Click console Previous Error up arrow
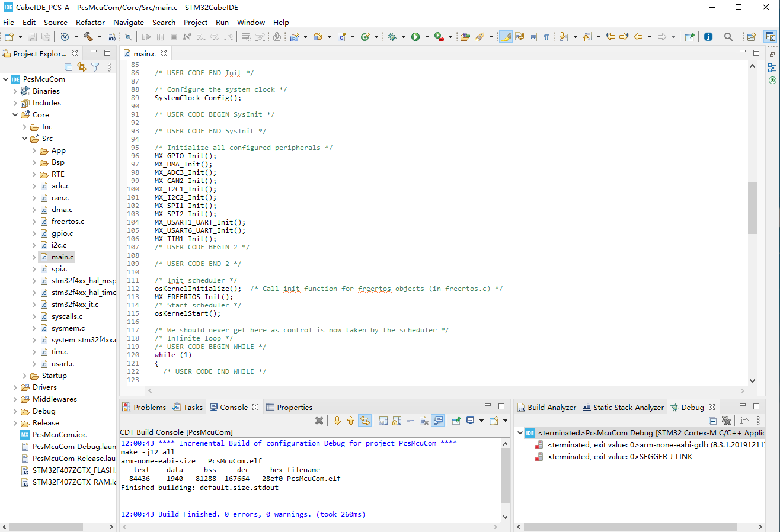The height and width of the screenshot is (532, 780). (351, 421)
